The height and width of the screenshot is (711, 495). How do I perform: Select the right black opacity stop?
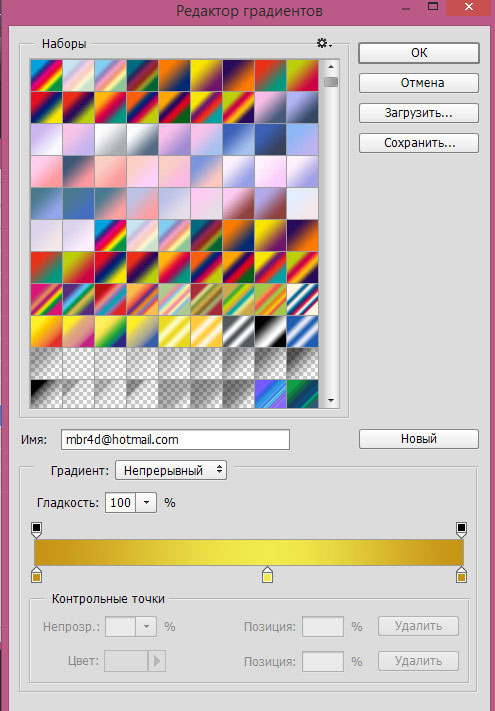pos(461,529)
